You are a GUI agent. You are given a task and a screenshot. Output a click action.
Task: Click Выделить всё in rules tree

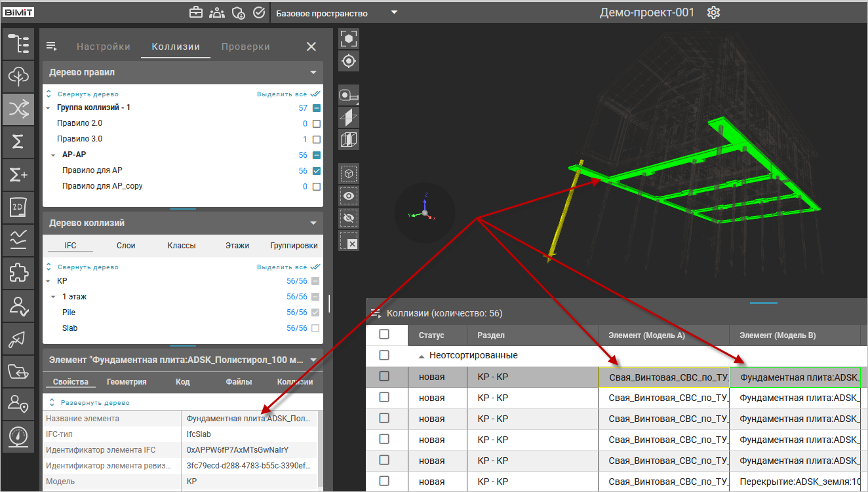(x=282, y=94)
